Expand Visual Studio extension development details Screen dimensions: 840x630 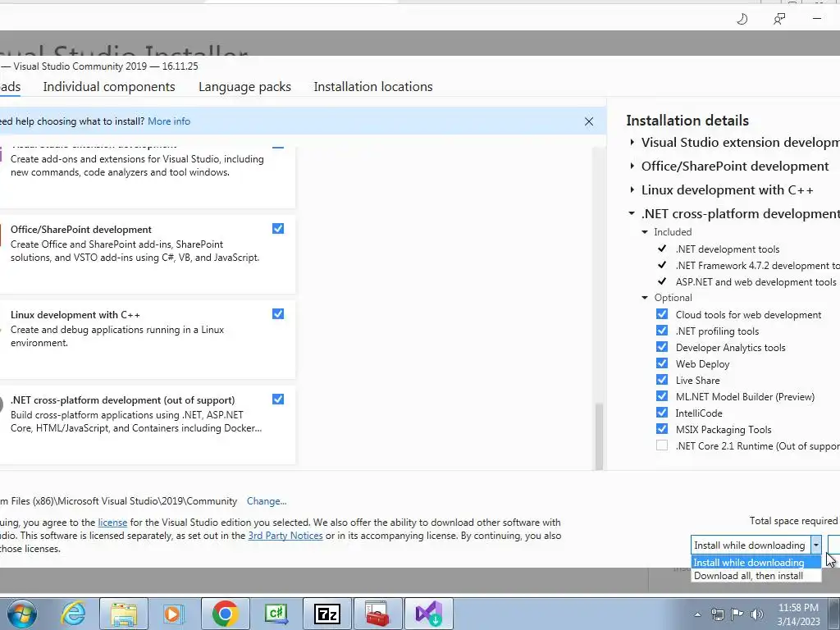[x=632, y=143]
